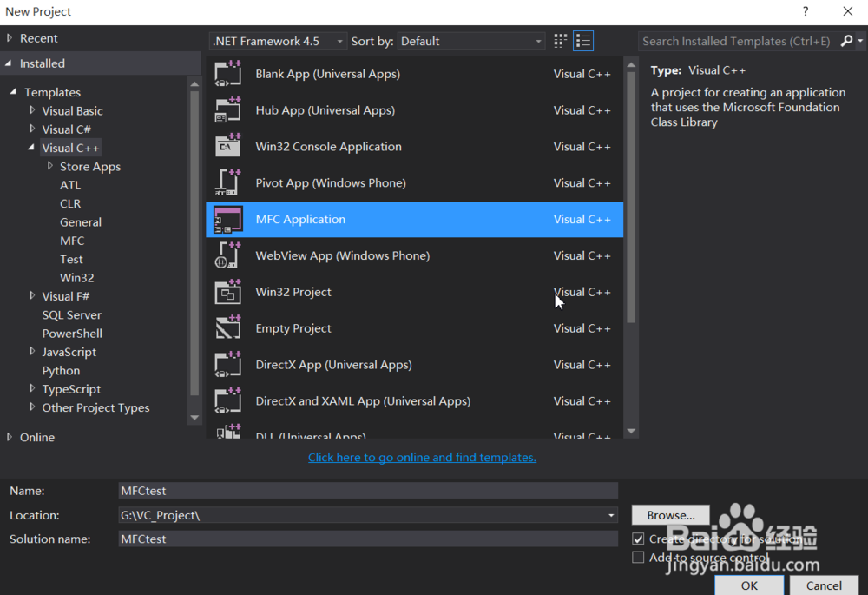This screenshot has width=868, height=595.
Task: Select the MFC template category
Action: (x=73, y=241)
